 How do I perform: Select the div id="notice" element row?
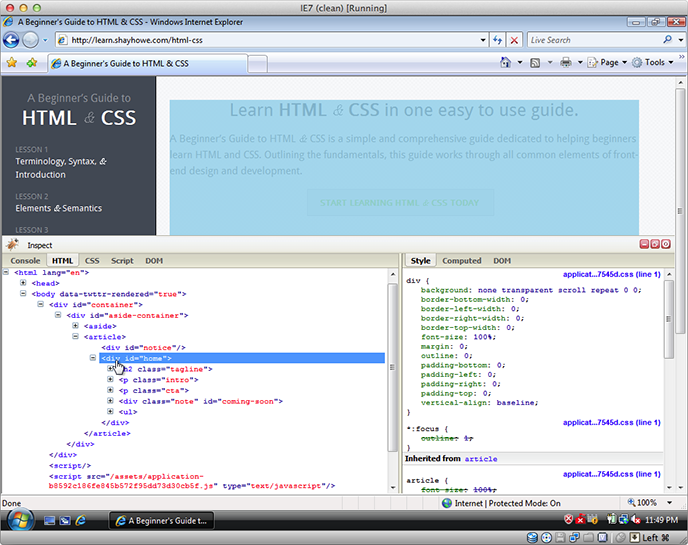143,348
